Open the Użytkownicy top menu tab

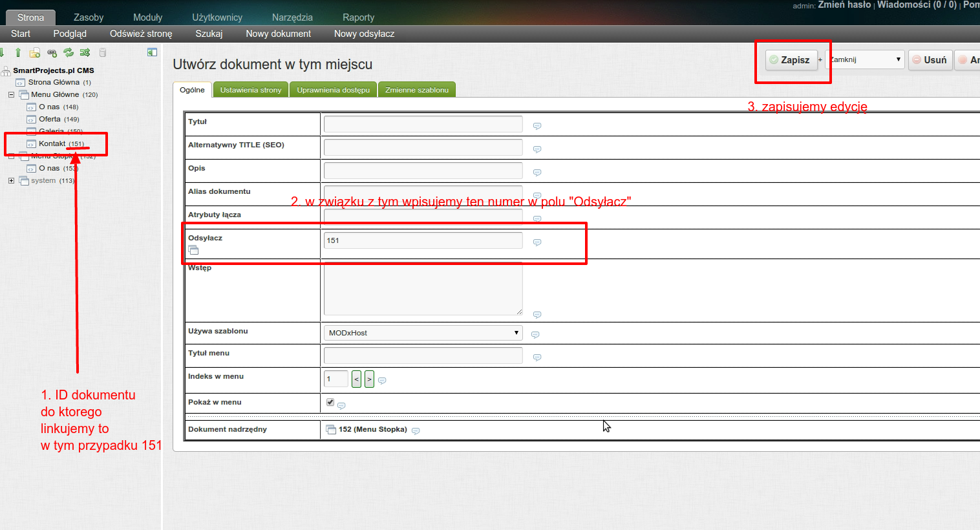(217, 17)
